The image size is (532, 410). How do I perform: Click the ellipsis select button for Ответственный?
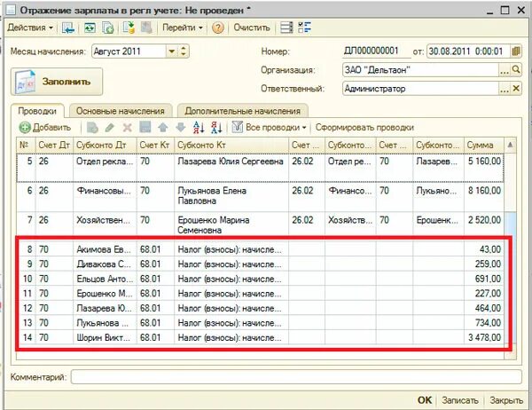coord(505,89)
